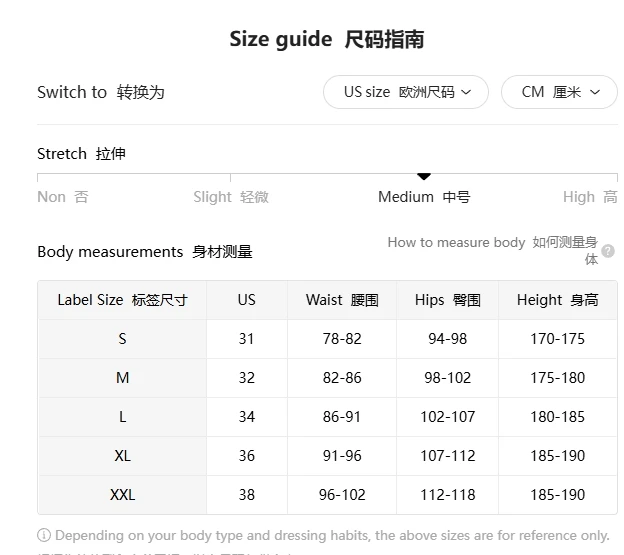
Task: Click the Medium stretch marker triangle
Action: pyautogui.click(x=424, y=176)
